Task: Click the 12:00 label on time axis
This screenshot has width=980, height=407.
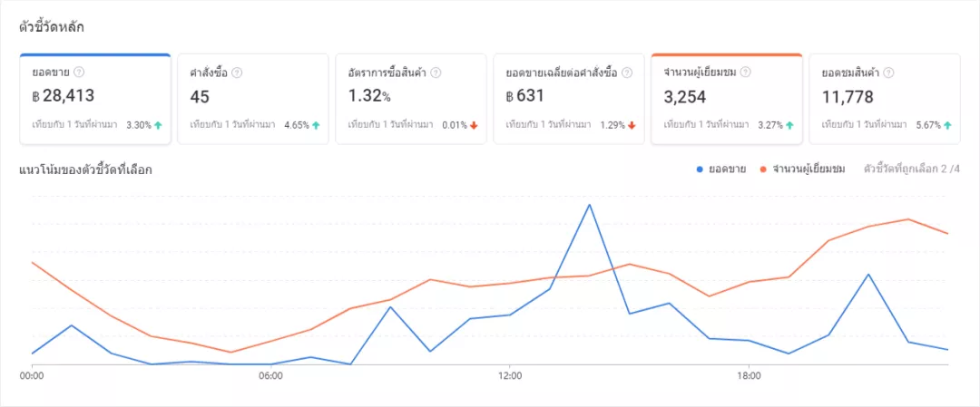Action: [509, 374]
